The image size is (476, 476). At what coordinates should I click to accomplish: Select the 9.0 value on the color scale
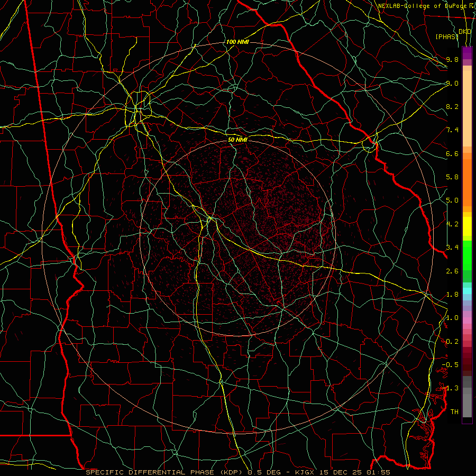pyautogui.click(x=452, y=83)
